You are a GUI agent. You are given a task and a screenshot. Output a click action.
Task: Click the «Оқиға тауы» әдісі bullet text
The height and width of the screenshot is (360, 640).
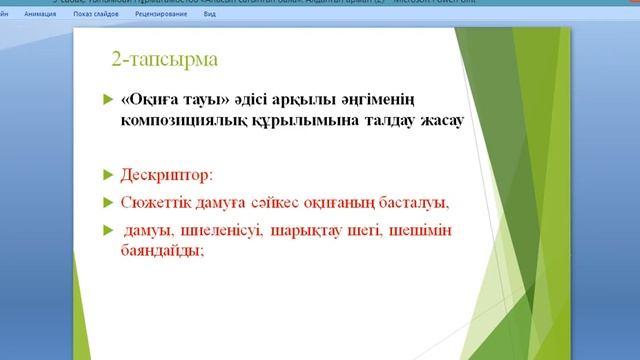(x=267, y=99)
